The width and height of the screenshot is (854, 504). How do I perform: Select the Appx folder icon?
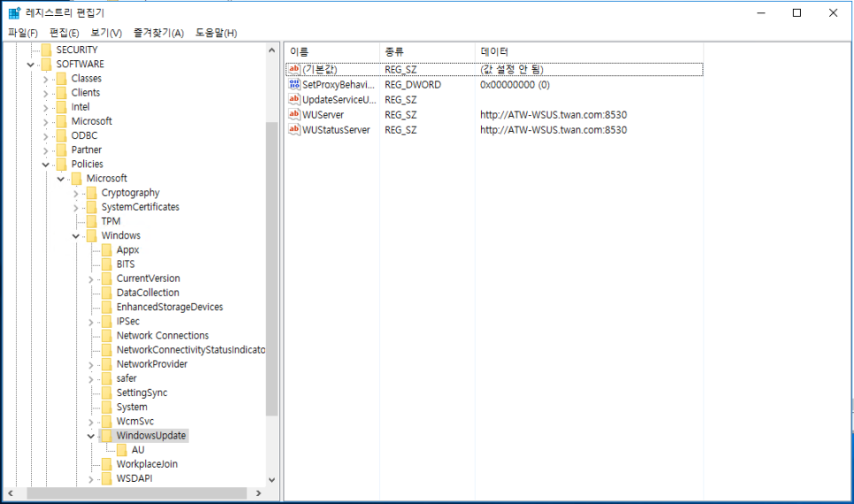(107, 249)
